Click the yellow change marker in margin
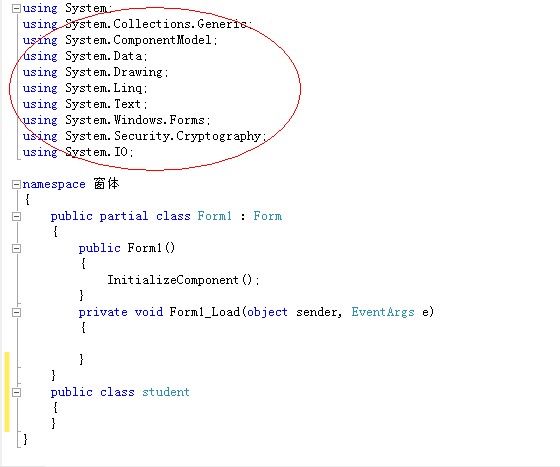 [7, 392]
